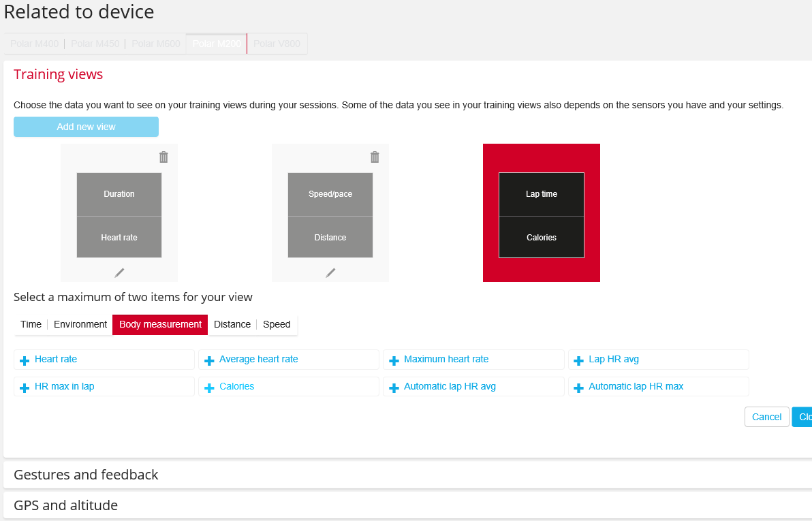
Task: Click the plus icon beside Lap HR avg
Action: (x=578, y=359)
